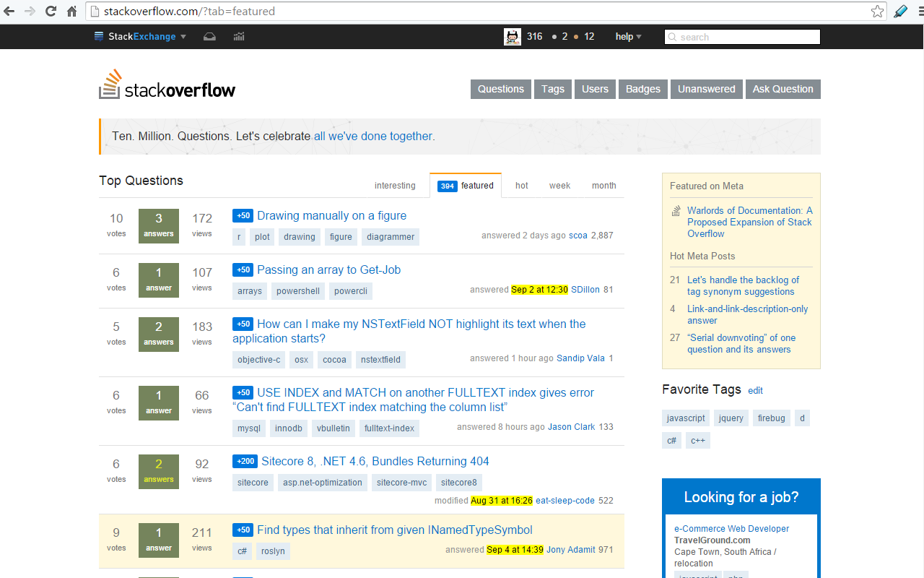This screenshot has width=924, height=578.
Task: Open question 'Passing an array to Get-Job'
Action: pos(329,269)
